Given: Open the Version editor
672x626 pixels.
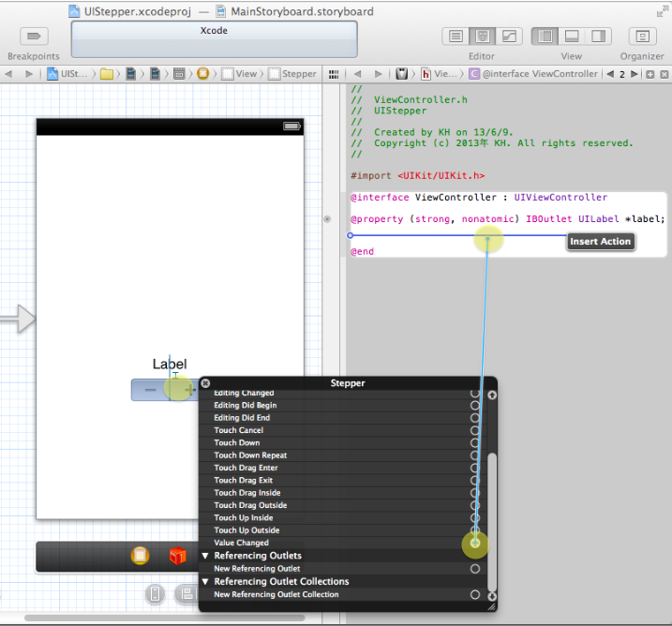Looking at the screenshot, I should tap(509, 37).
